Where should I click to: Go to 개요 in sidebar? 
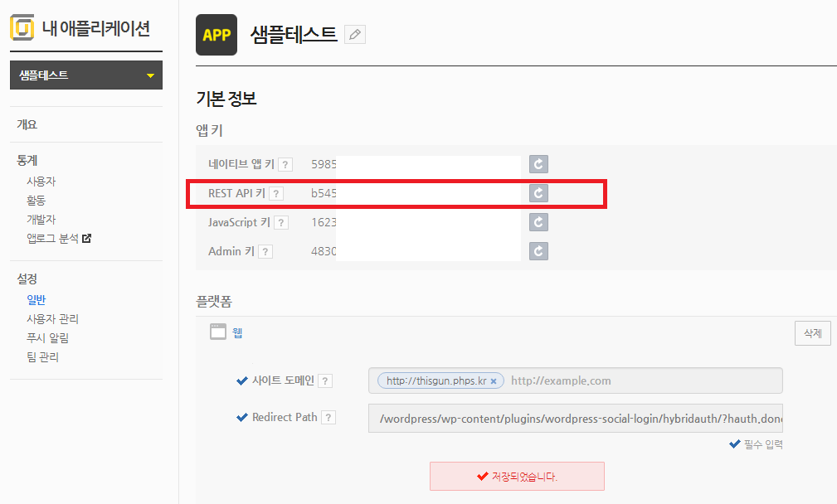pyautogui.click(x=27, y=124)
